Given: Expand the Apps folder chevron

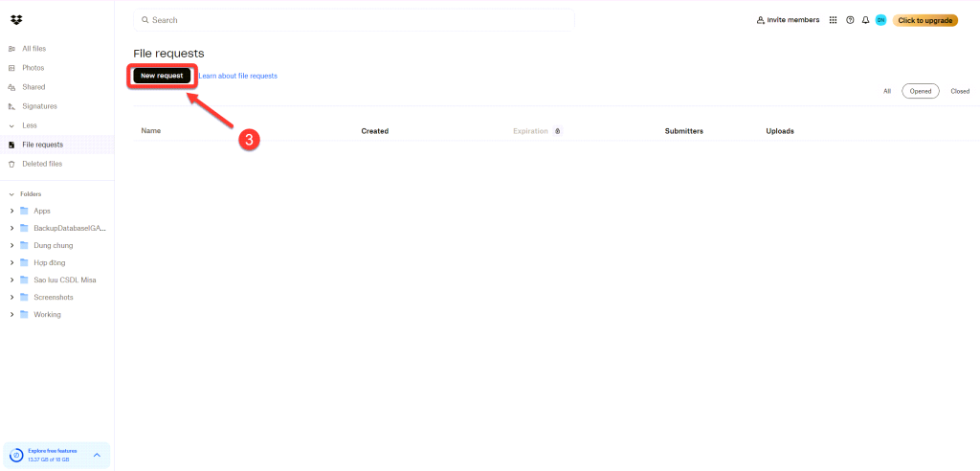Looking at the screenshot, I should click(x=11, y=211).
